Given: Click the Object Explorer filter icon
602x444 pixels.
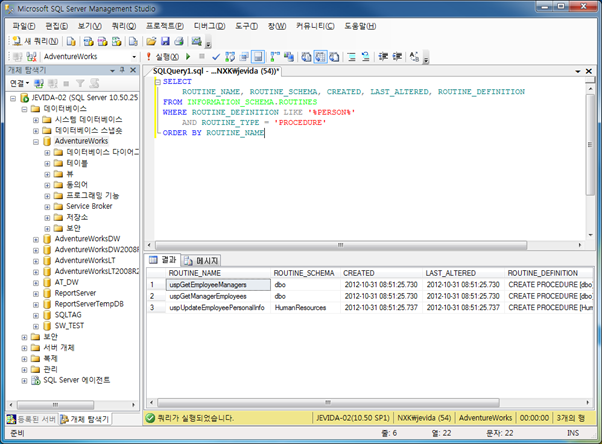Looking at the screenshot, I should coord(80,83).
